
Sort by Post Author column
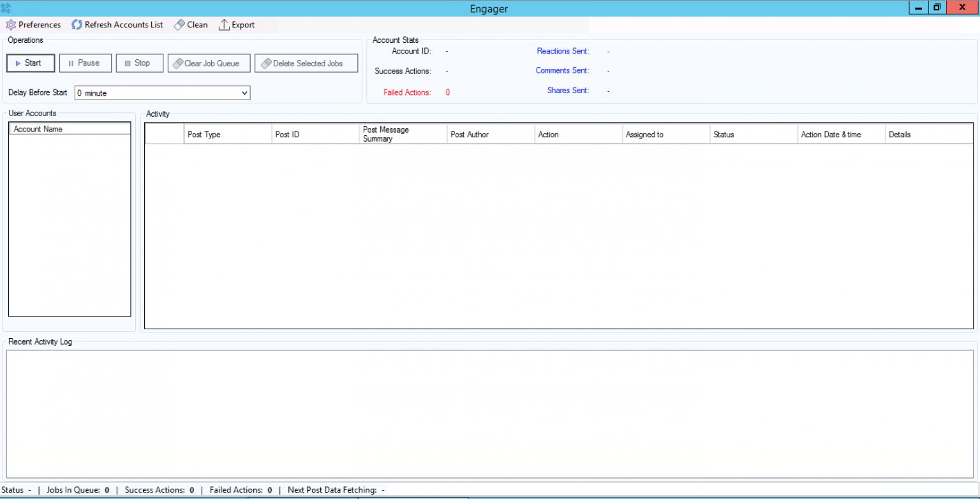coord(491,134)
